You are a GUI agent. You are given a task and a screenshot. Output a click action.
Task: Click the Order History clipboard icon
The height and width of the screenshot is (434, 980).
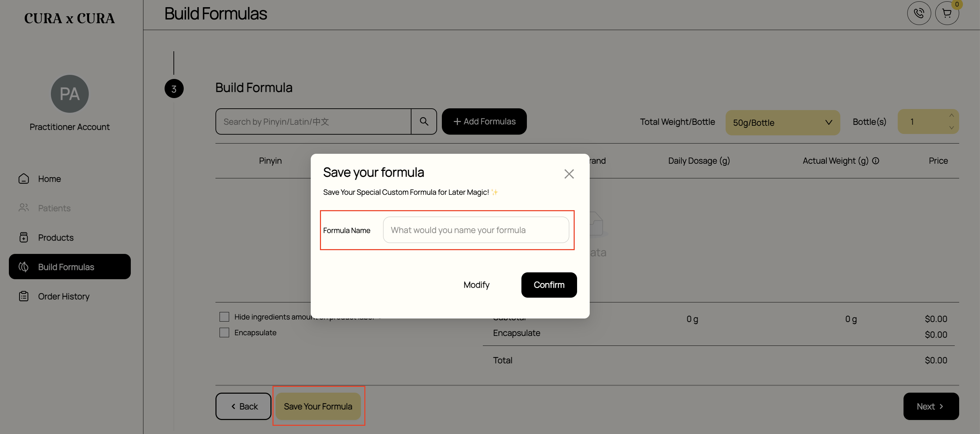[24, 296]
